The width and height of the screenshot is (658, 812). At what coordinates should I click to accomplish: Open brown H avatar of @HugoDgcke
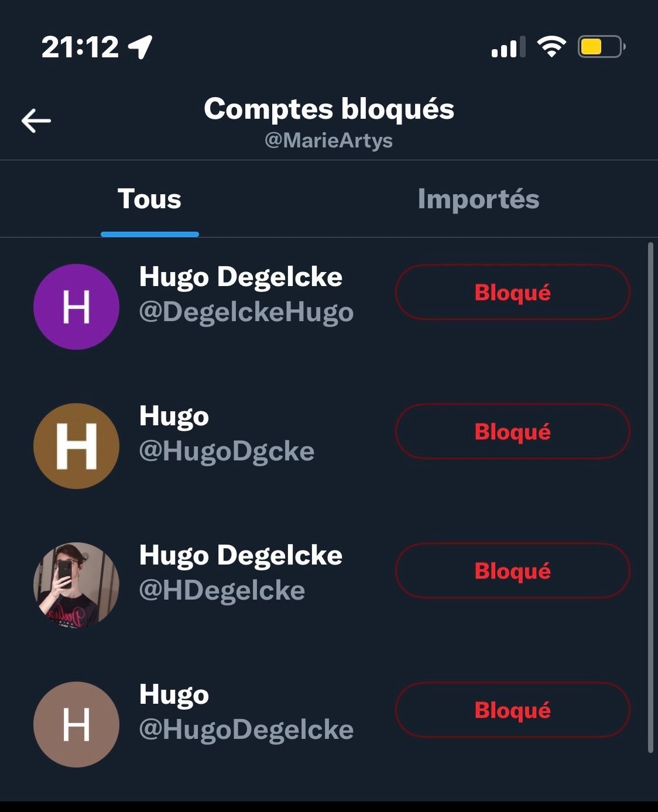click(x=77, y=446)
